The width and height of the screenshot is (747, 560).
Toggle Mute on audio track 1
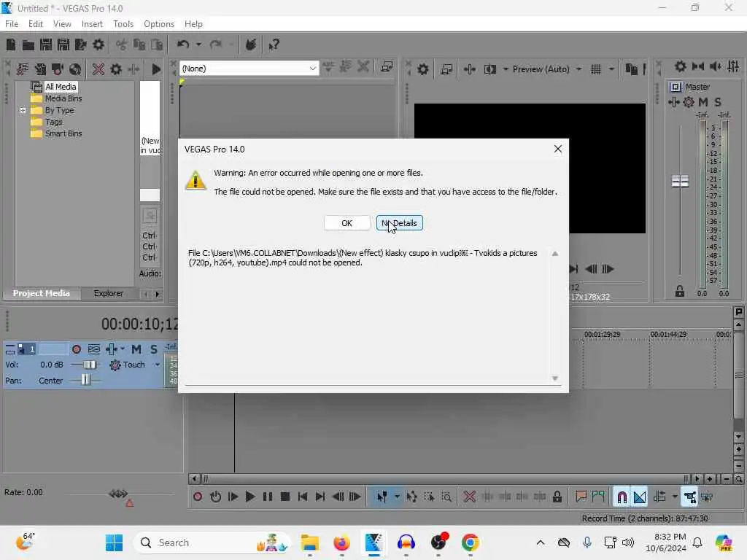point(136,349)
